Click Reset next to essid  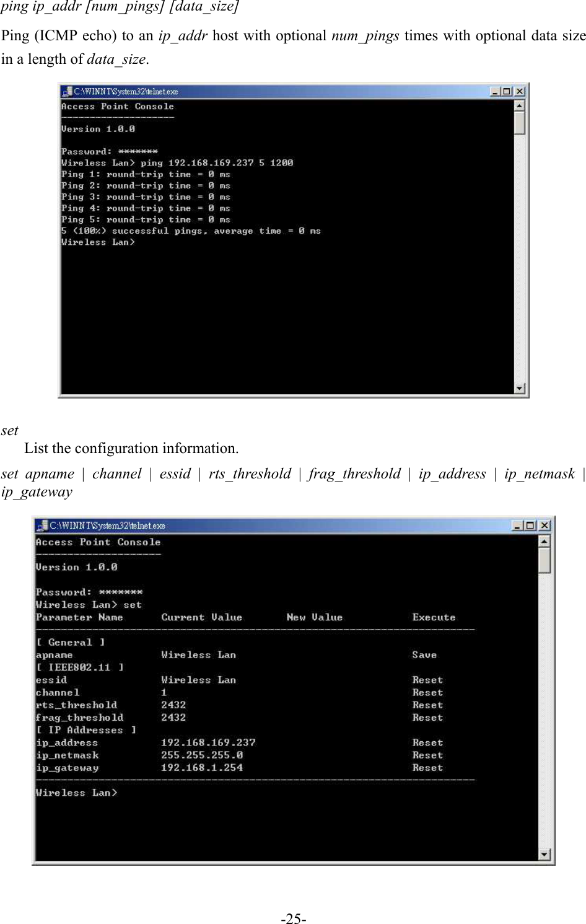tap(427, 680)
